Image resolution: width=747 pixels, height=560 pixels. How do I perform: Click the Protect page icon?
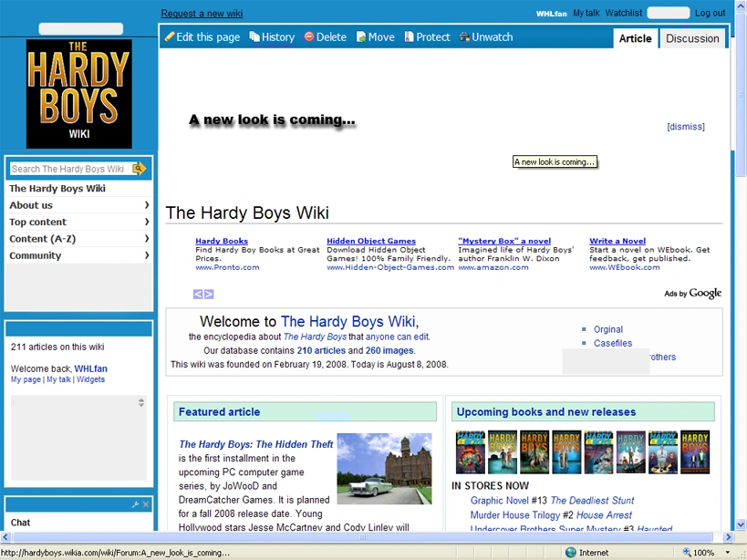tap(409, 36)
